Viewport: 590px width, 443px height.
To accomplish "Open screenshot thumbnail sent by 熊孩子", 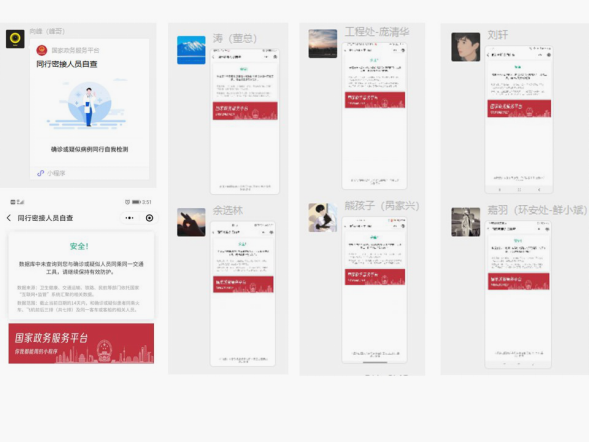I will point(374,290).
